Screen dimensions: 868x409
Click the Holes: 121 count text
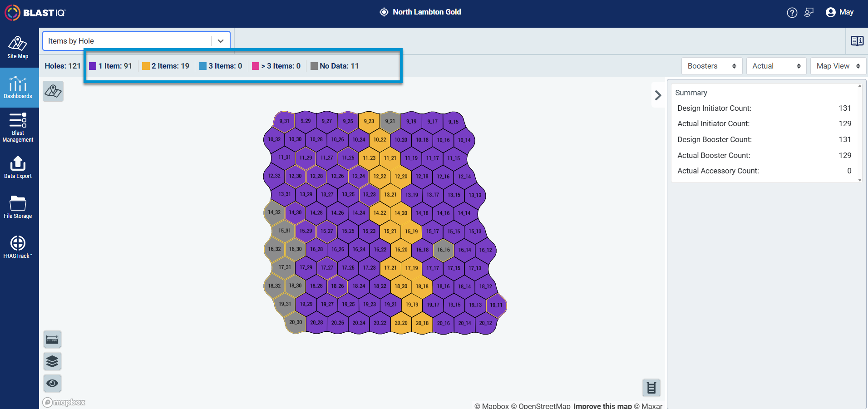click(x=63, y=66)
